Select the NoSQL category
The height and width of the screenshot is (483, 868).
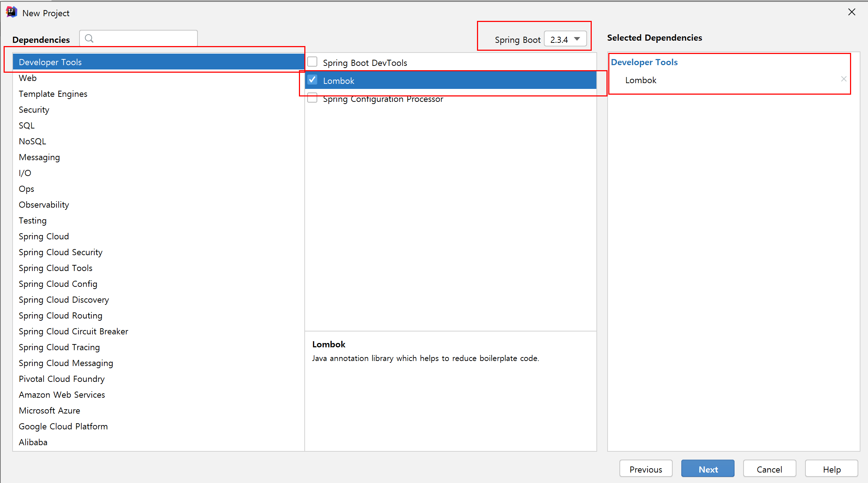coord(159,141)
